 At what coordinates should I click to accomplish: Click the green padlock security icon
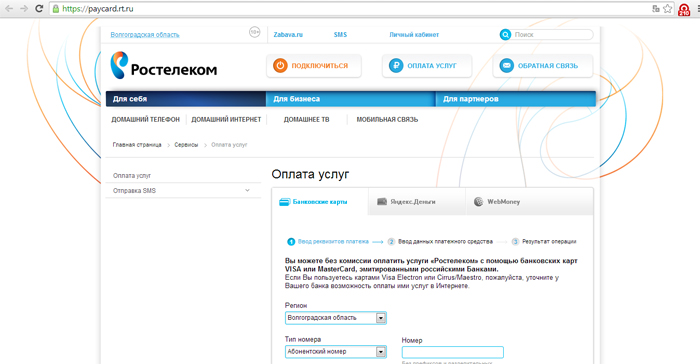point(56,8)
